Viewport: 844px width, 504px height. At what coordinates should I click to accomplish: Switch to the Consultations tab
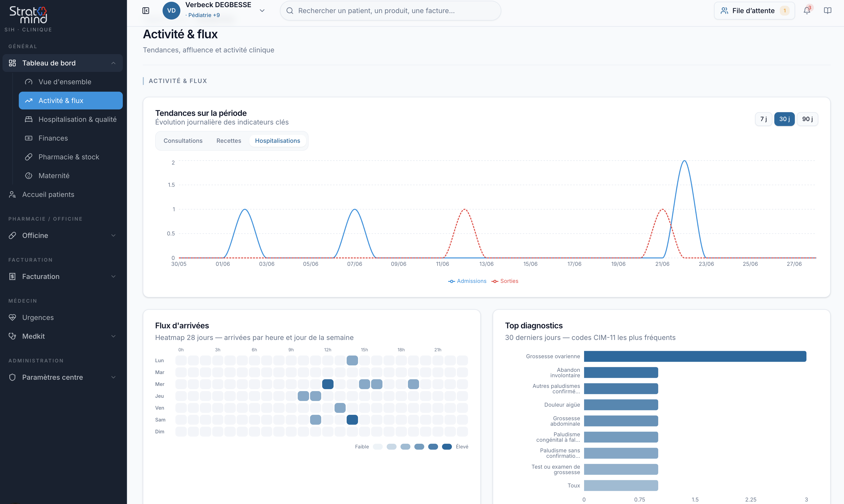pos(183,141)
